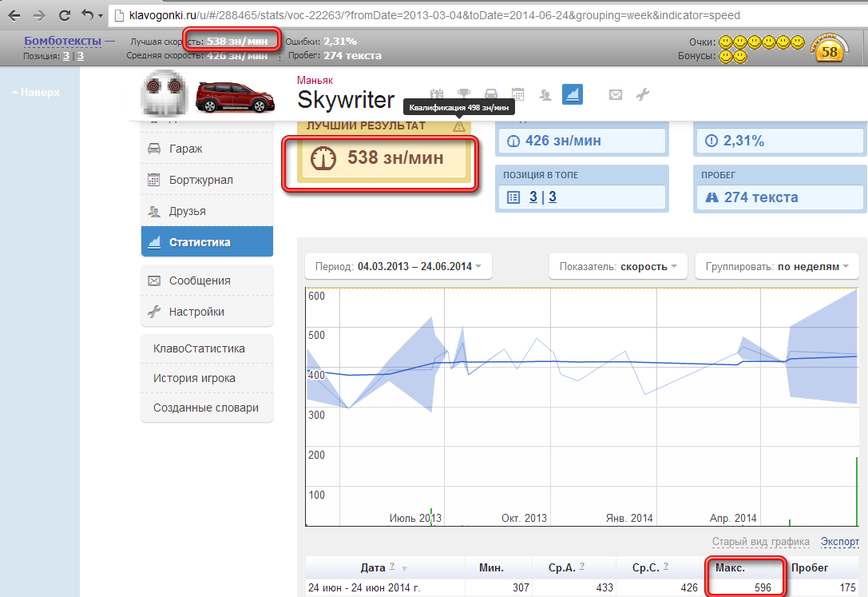Click the level 58 gauge badge
The width and height of the screenshot is (868, 597).
point(829,49)
